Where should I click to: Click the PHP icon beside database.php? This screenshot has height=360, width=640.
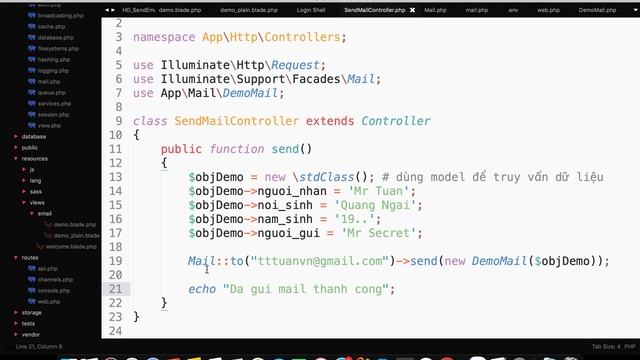pyautogui.click(x=31, y=38)
